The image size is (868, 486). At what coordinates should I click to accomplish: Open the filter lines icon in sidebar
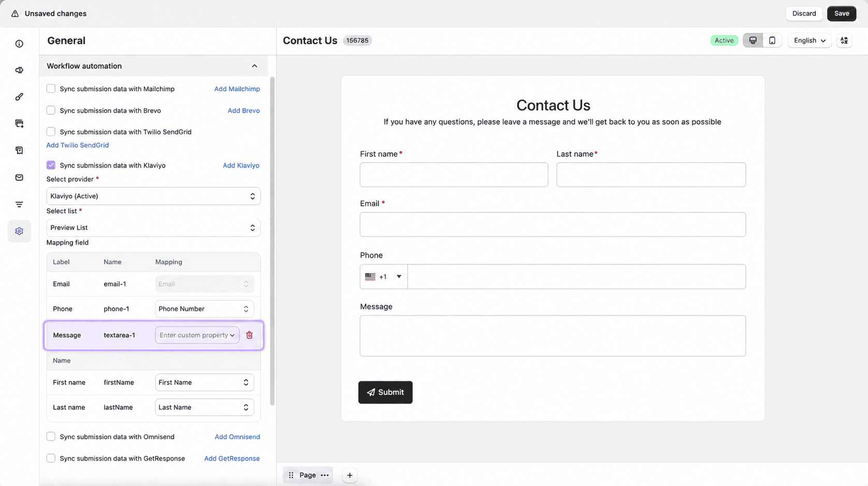[x=19, y=204]
